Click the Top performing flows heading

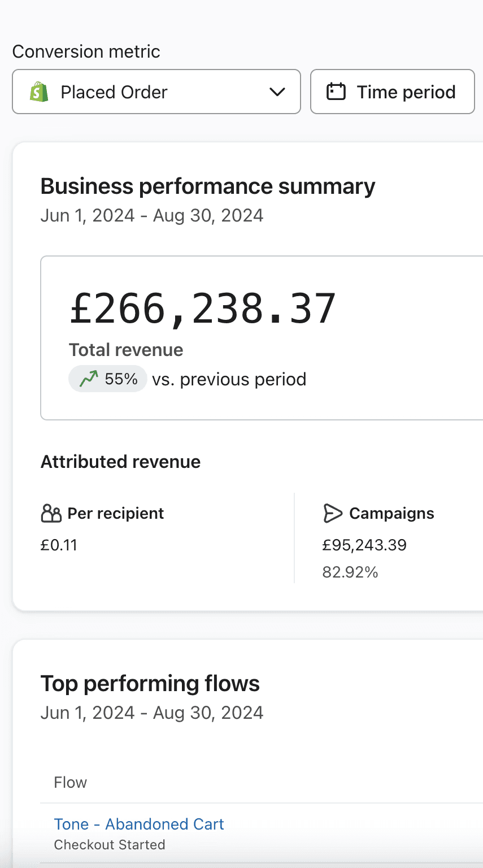click(150, 683)
